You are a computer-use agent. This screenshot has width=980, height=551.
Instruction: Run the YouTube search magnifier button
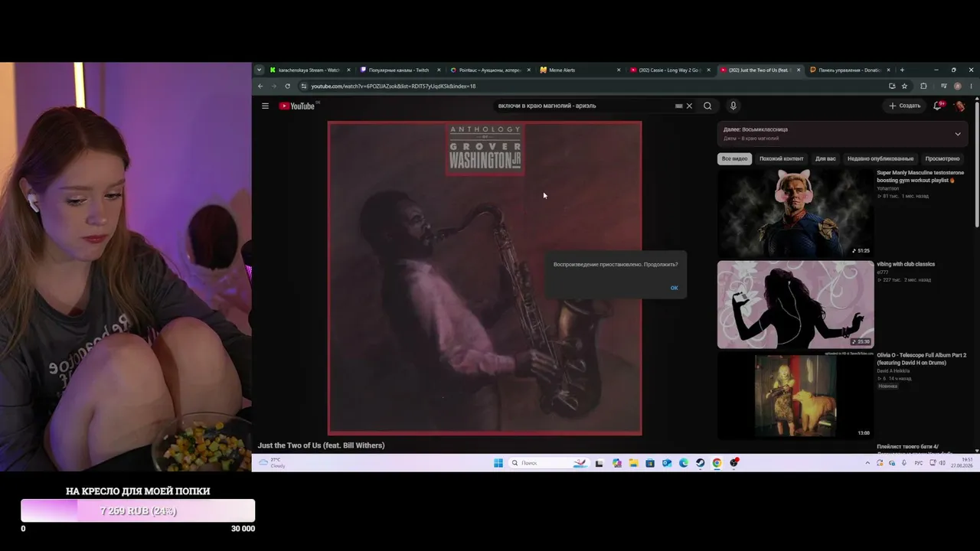tap(707, 106)
